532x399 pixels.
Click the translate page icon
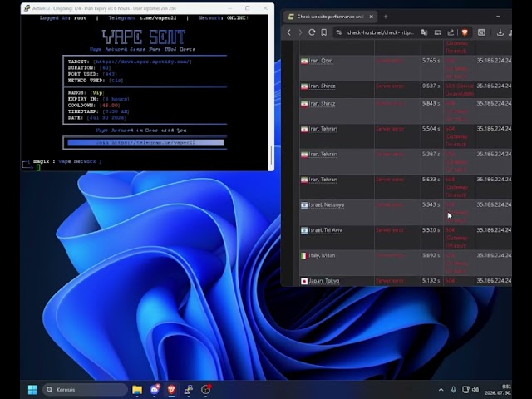pos(424,32)
